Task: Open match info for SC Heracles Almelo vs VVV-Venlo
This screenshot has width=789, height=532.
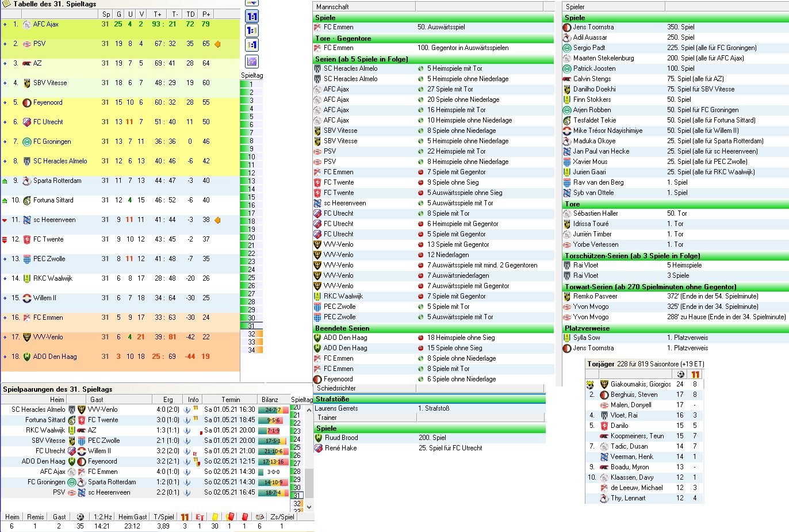Action: pyautogui.click(x=187, y=410)
